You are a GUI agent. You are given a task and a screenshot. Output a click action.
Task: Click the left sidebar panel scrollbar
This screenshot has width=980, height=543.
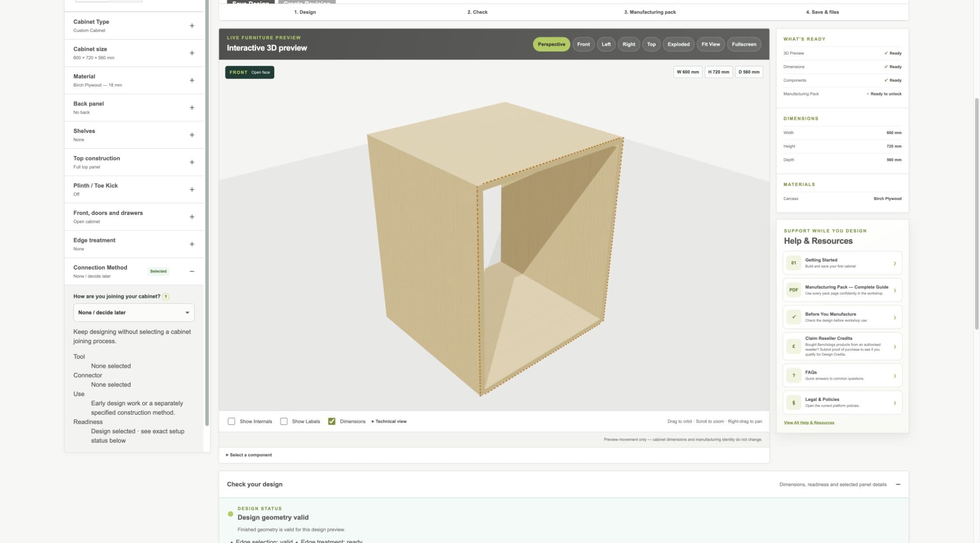[x=207, y=213]
